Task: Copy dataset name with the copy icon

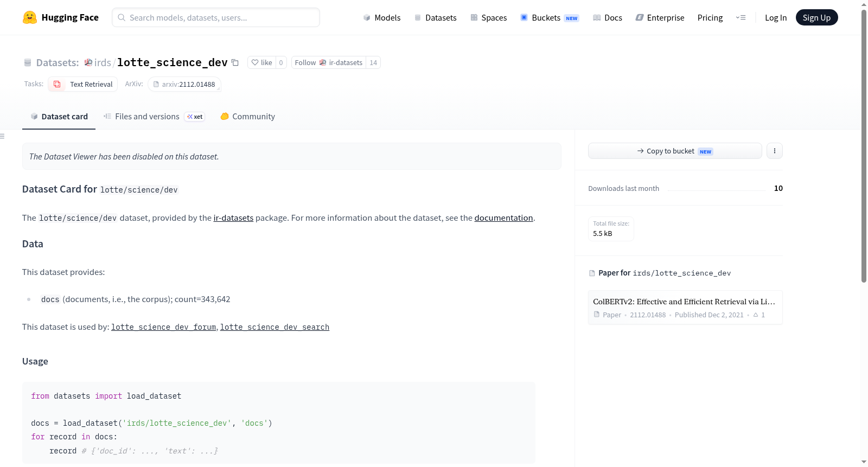Action: (235, 62)
